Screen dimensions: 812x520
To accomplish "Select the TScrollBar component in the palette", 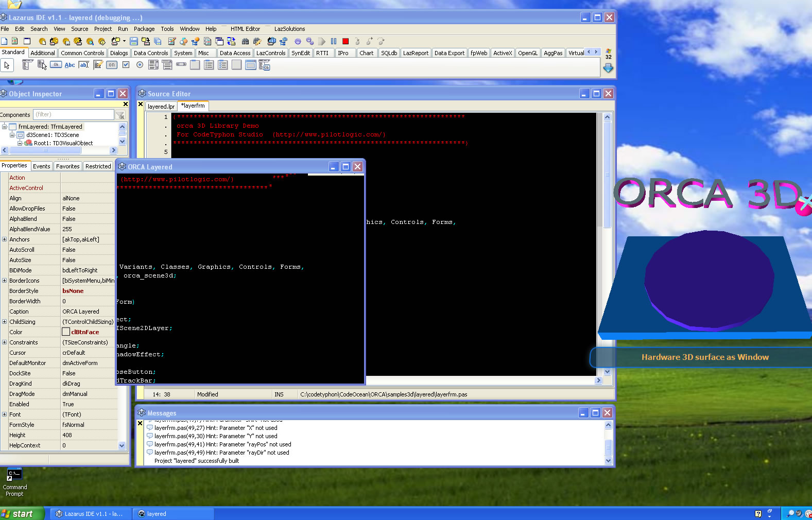I will point(181,64).
